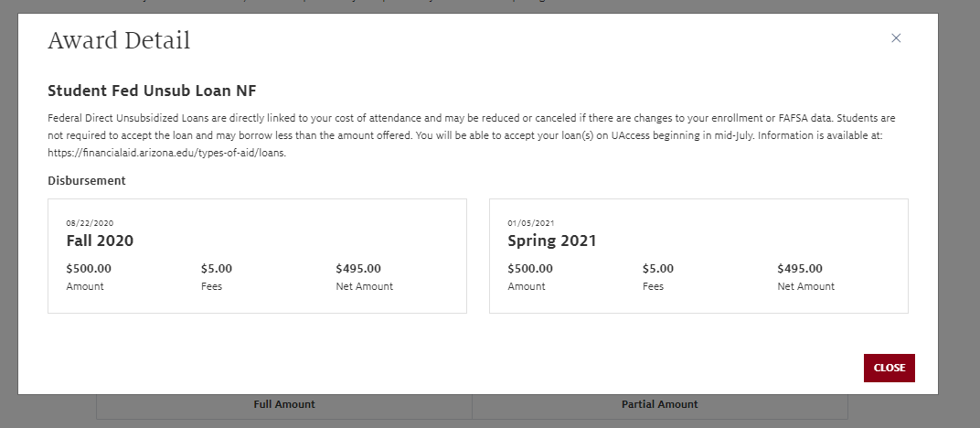Click the financialaid.arizona.edu loans URL text
This screenshot has height=428, width=980.
tap(167, 153)
